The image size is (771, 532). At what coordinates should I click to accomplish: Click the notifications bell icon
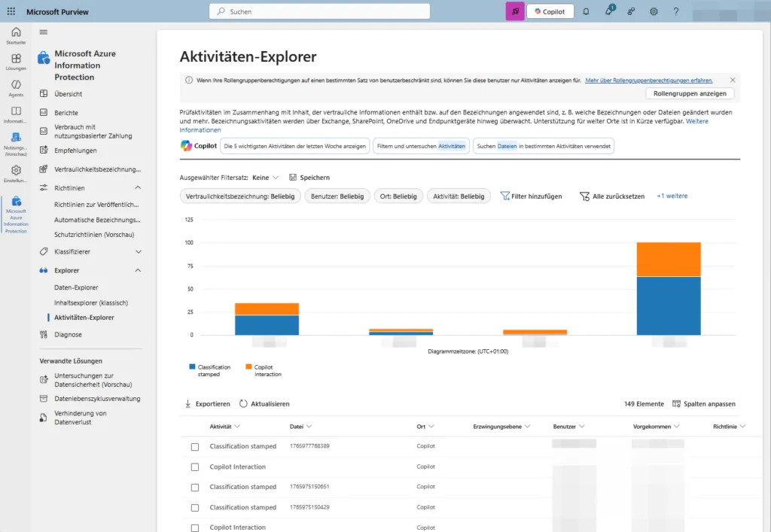(x=586, y=12)
